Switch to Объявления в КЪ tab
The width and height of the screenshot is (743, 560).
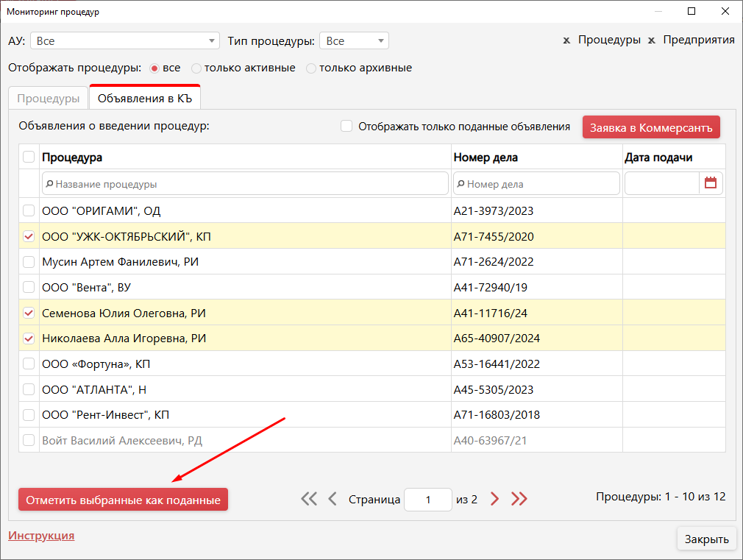point(144,98)
